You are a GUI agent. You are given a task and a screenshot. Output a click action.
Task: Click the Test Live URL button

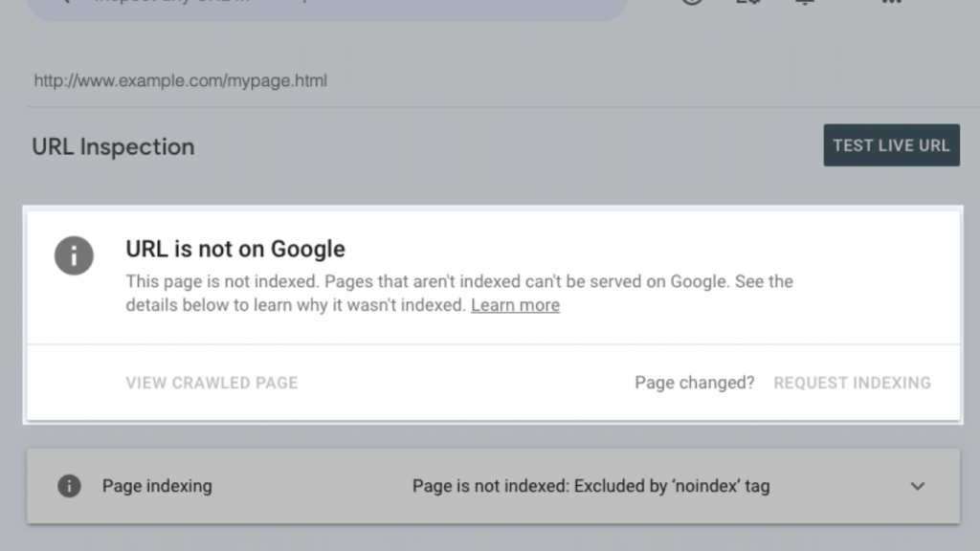tap(891, 145)
